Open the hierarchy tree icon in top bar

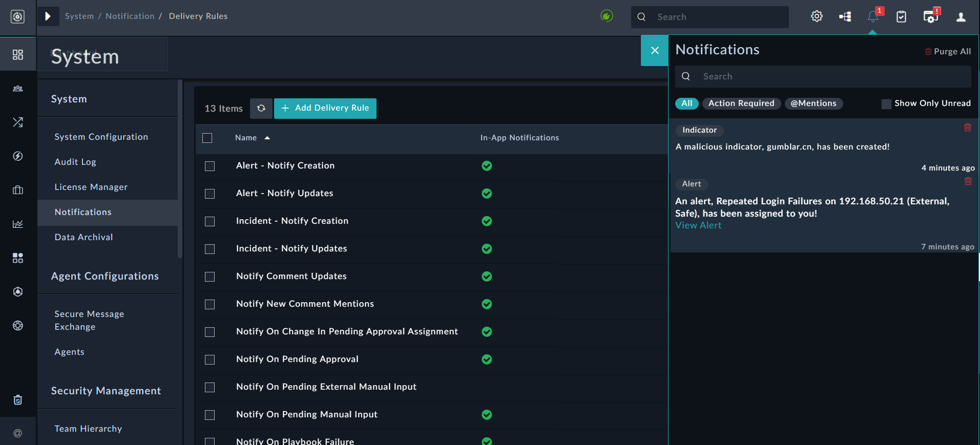tap(845, 17)
